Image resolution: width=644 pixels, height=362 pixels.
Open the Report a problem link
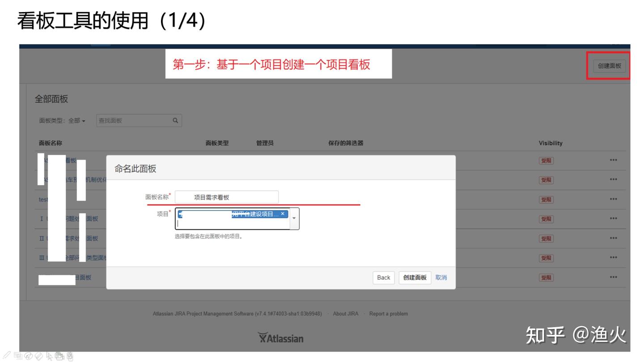click(388, 314)
